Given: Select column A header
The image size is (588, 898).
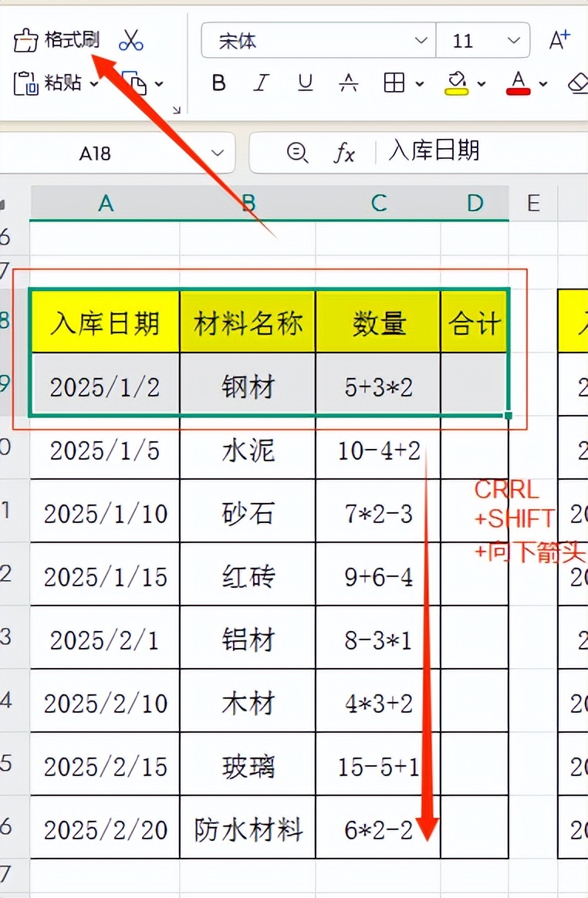Looking at the screenshot, I should [106, 203].
